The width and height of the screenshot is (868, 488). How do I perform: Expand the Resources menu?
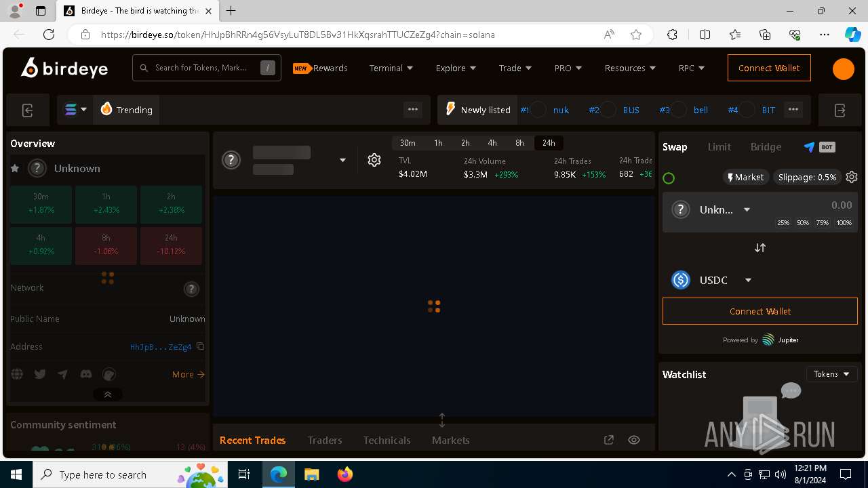(631, 68)
